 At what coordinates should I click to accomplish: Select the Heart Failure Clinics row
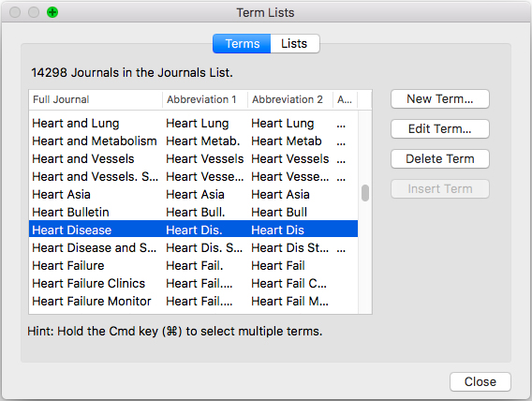tap(193, 284)
